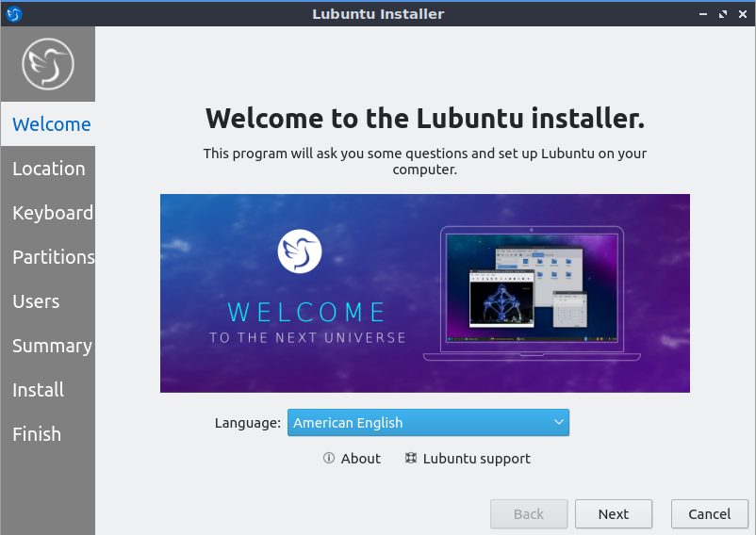Choose the Keyboard step in the sidebar
This screenshot has width=756, height=535.
tap(52, 213)
